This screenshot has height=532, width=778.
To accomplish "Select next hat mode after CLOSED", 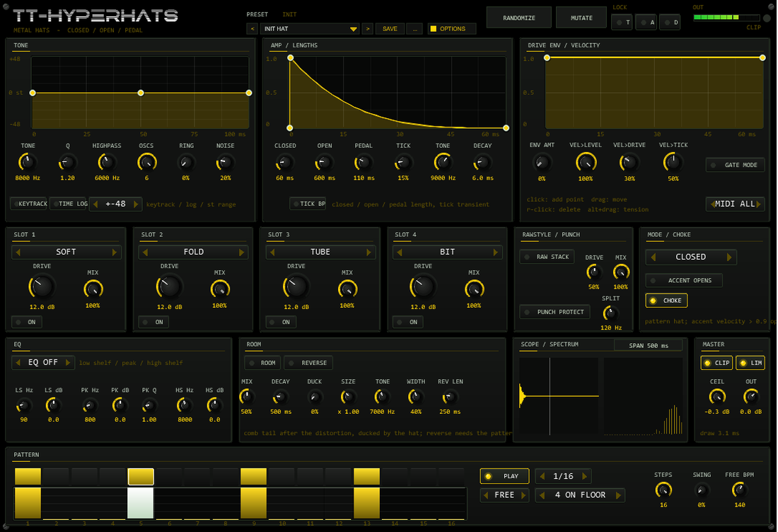I will point(729,257).
